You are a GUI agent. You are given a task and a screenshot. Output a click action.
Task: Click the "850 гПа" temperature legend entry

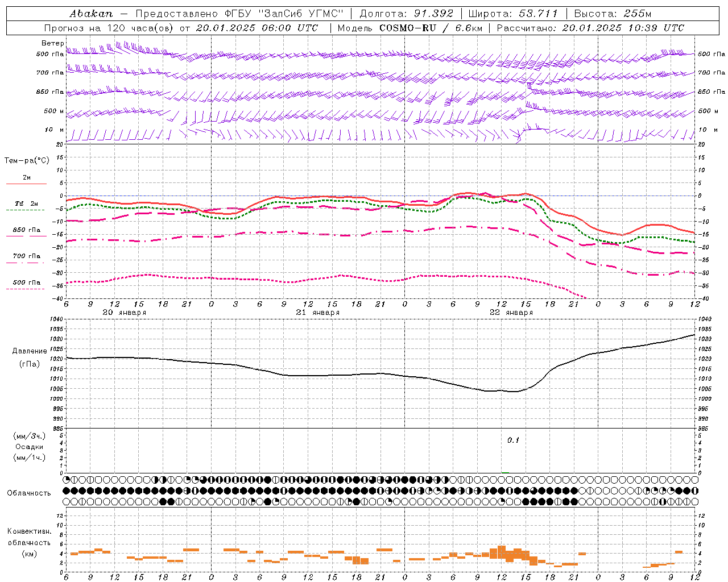point(26,230)
